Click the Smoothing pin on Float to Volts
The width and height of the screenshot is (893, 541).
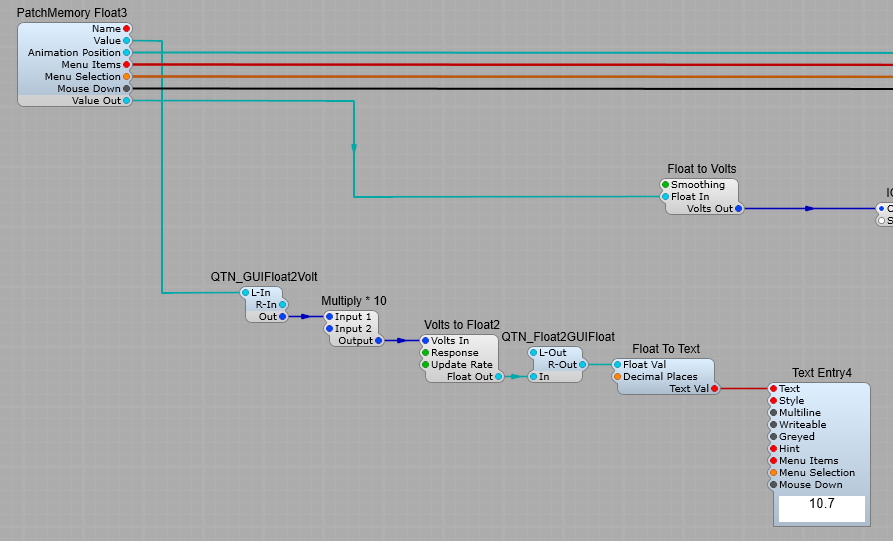665,185
